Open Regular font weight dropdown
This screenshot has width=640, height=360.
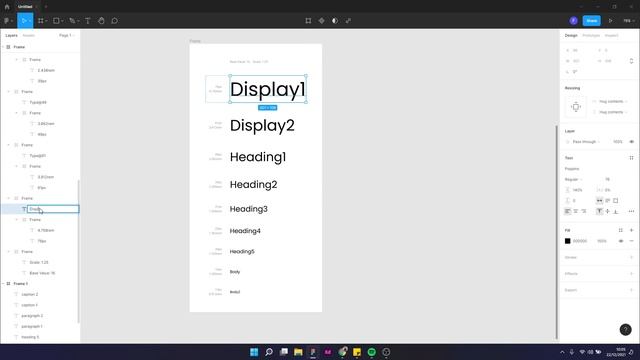[x=573, y=179]
